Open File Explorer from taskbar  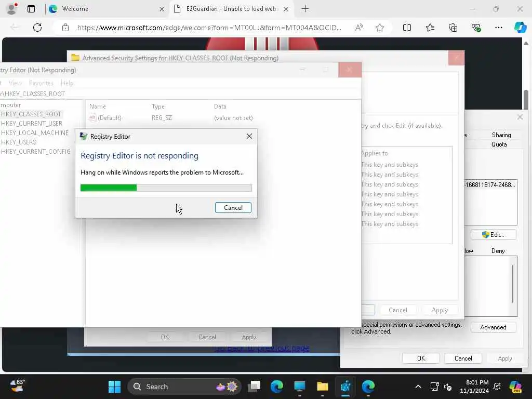pos(322,387)
